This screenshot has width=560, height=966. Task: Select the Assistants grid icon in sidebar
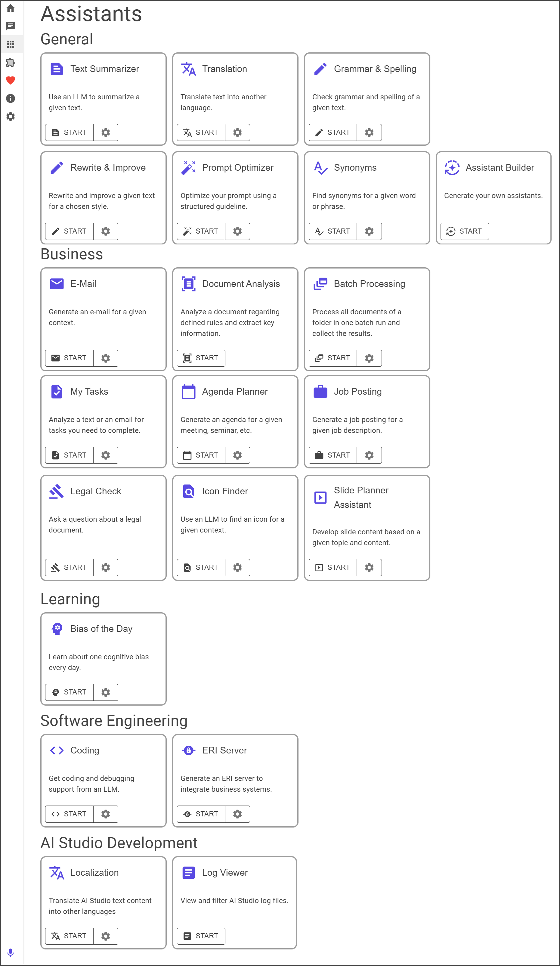(11, 44)
